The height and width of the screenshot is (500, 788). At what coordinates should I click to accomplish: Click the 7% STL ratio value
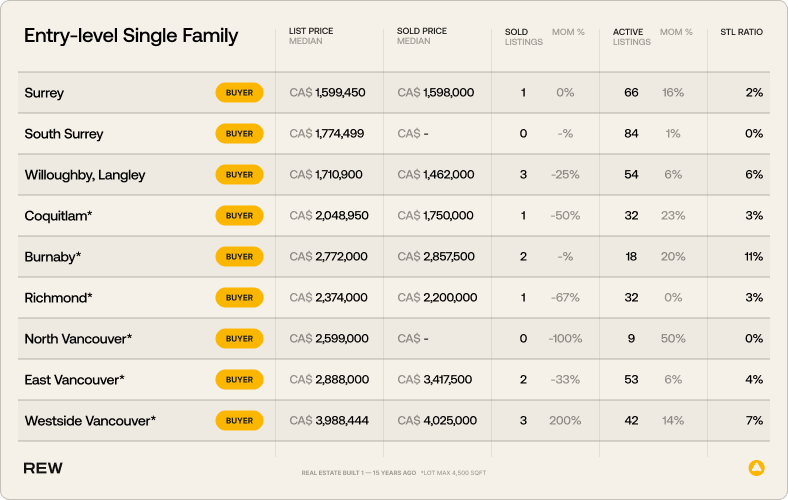click(x=754, y=421)
